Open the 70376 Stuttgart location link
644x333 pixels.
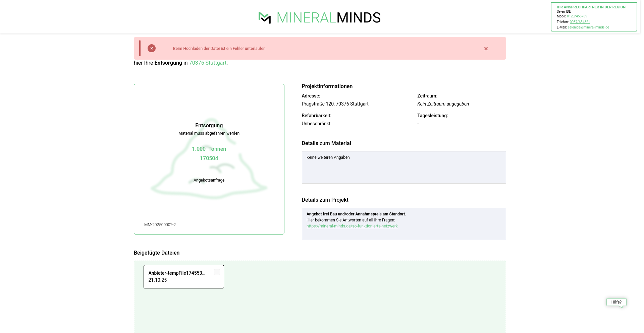pyautogui.click(x=208, y=63)
